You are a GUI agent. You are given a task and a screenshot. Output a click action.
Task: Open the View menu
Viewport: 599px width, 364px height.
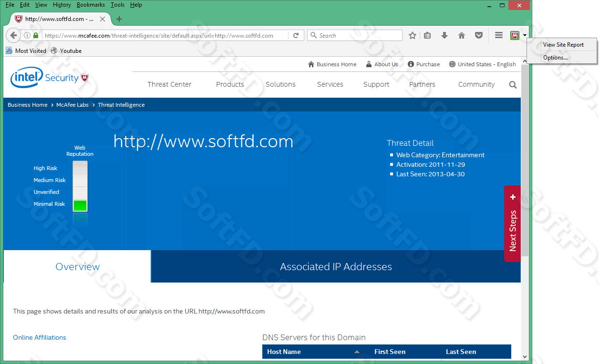(41, 5)
